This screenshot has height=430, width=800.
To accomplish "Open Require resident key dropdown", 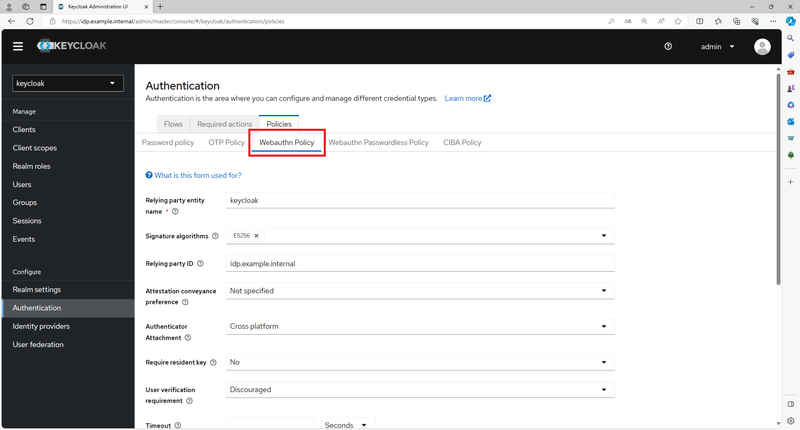I will pos(420,362).
